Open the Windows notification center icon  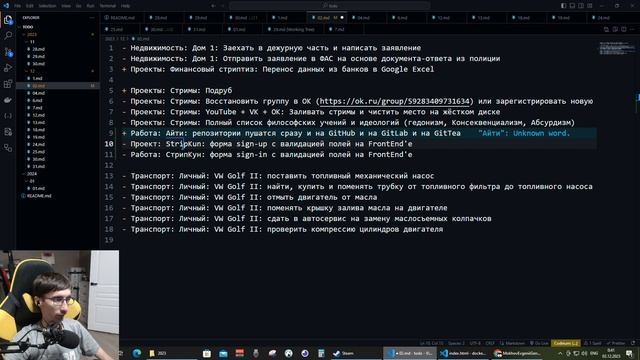[629, 353]
